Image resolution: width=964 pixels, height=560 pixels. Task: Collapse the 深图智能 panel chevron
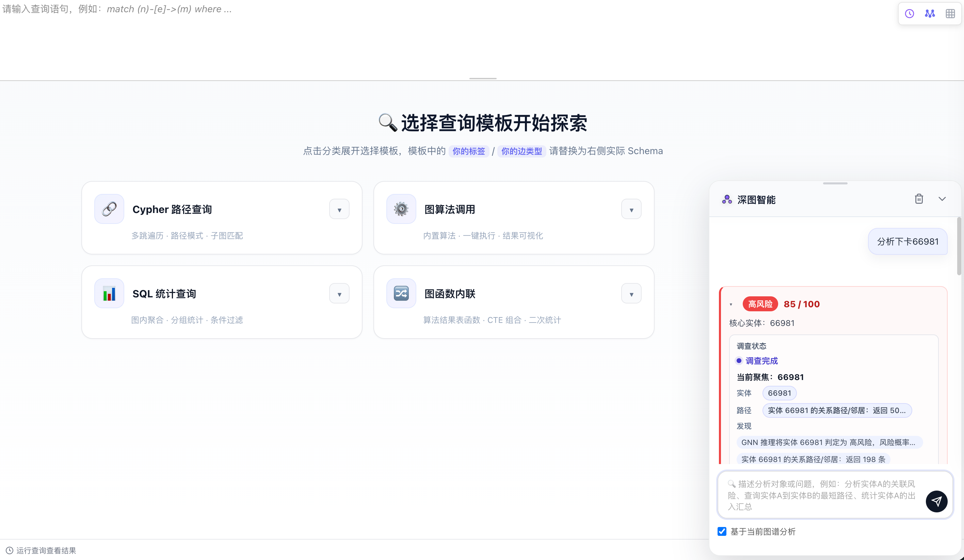(942, 199)
